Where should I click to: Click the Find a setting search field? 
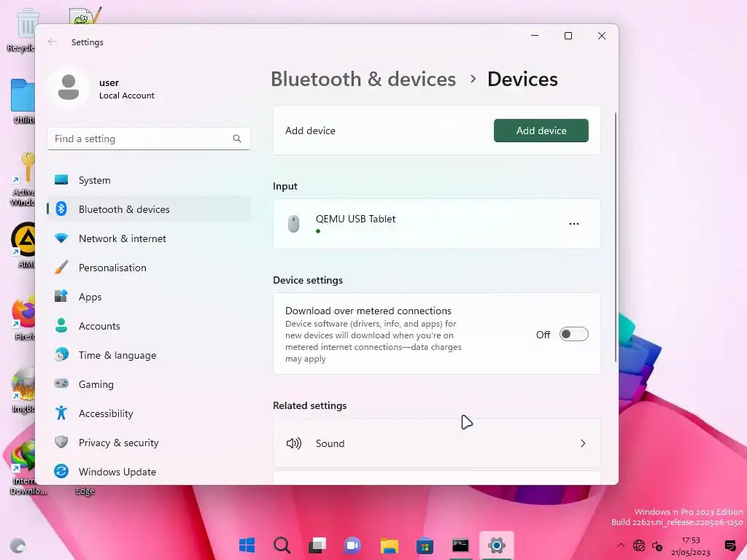(149, 139)
